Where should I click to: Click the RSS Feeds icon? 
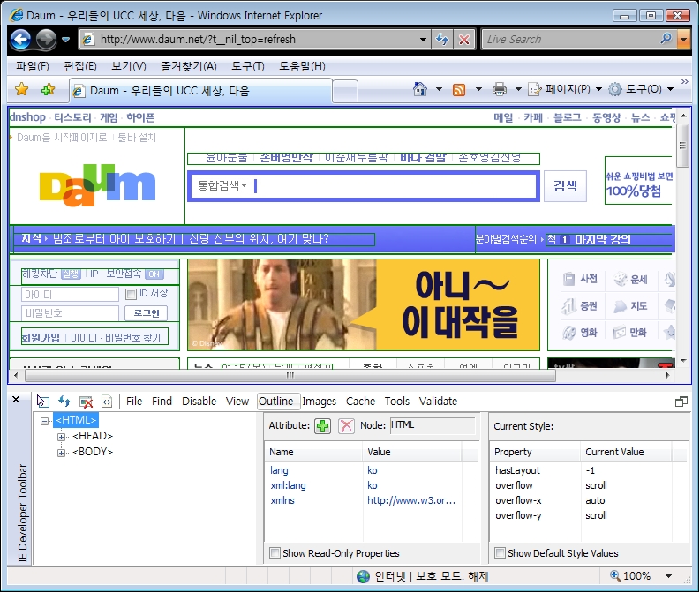click(459, 90)
